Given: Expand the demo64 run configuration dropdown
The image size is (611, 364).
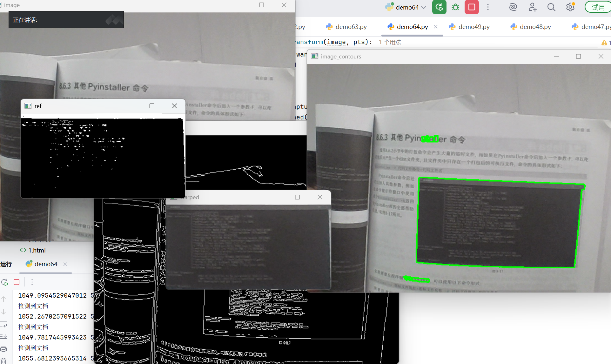Looking at the screenshot, I should click(x=424, y=7).
